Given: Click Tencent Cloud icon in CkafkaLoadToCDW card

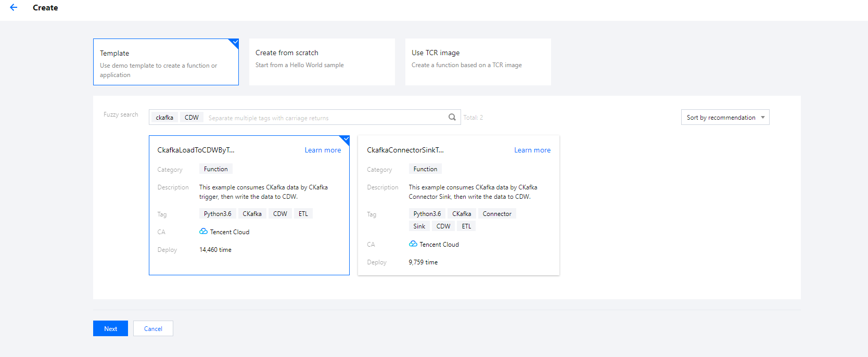Looking at the screenshot, I should (x=203, y=232).
